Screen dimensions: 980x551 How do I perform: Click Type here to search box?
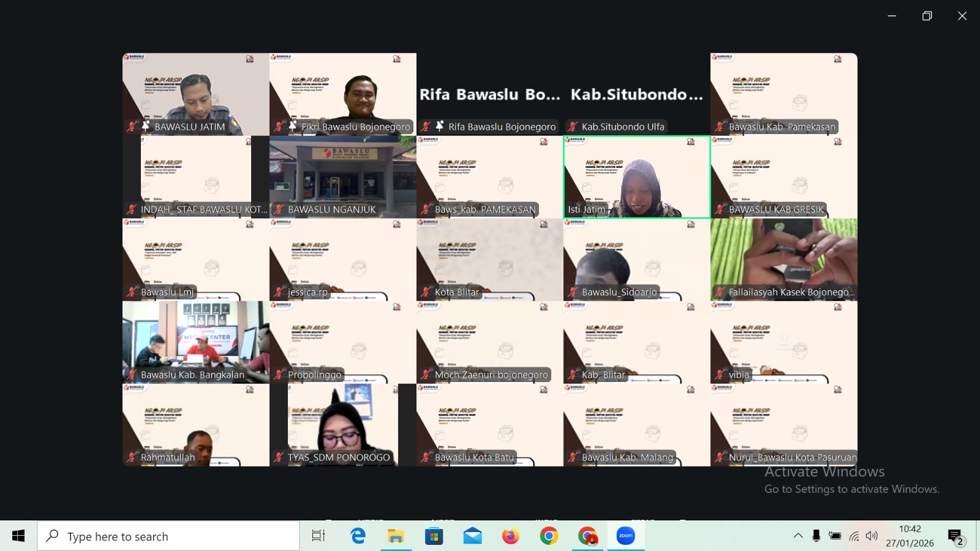[x=168, y=536]
